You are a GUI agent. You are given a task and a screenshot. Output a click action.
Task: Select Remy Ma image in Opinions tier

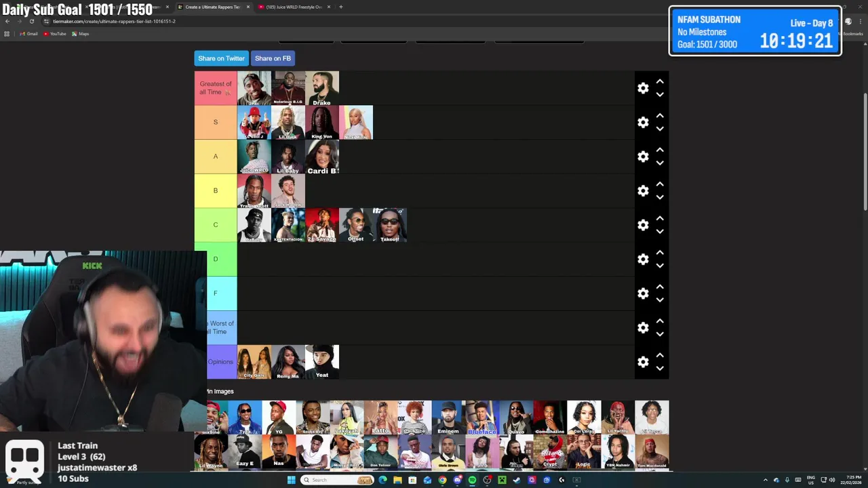coord(288,362)
